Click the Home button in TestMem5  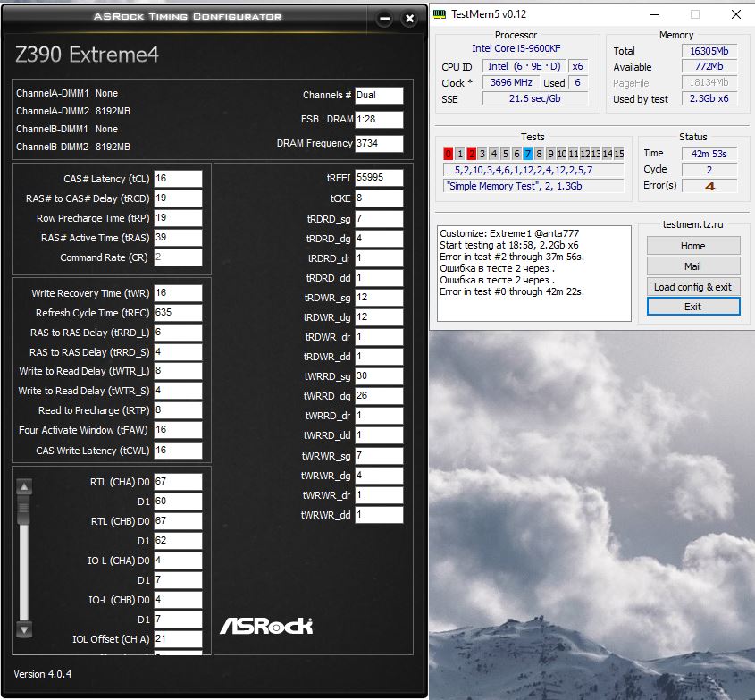692,246
